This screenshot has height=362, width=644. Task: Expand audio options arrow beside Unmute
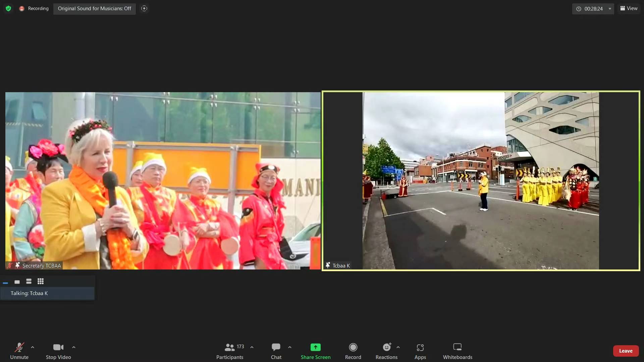(33, 347)
